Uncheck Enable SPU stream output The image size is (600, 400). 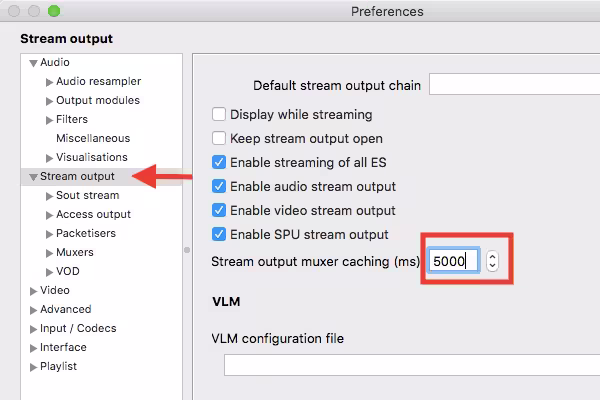pyautogui.click(x=219, y=235)
